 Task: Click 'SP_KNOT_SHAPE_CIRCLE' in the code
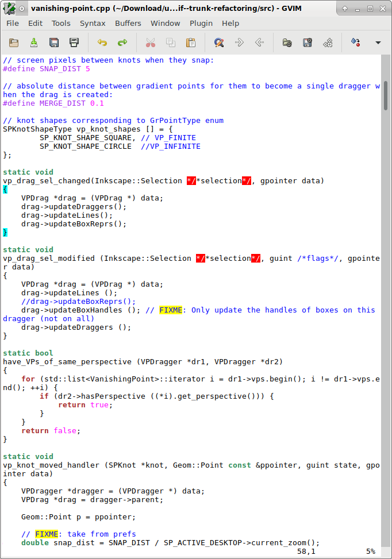point(85,146)
